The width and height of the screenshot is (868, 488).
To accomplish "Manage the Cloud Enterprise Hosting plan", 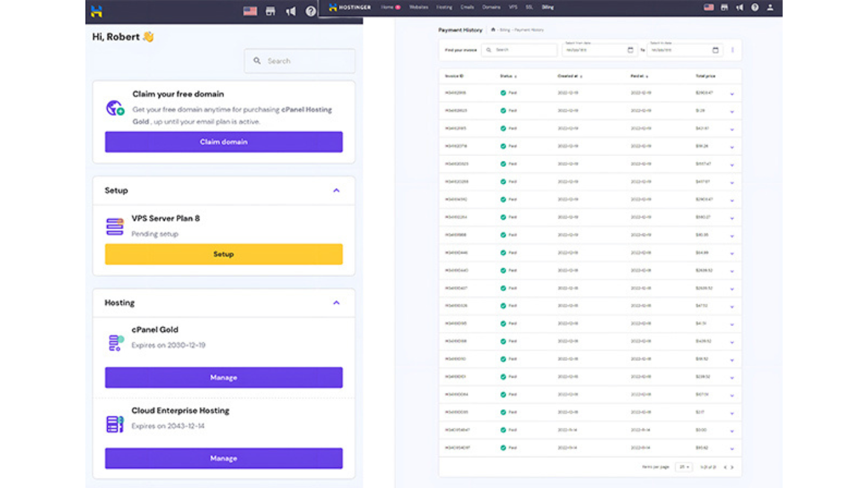I will pos(224,458).
